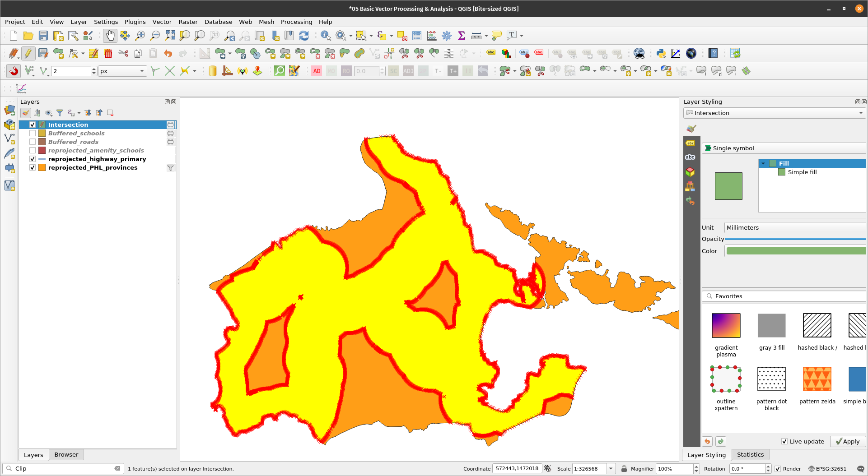Image resolution: width=868 pixels, height=476 pixels.
Task: Open the Python Console icon
Action: coord(661,53)
